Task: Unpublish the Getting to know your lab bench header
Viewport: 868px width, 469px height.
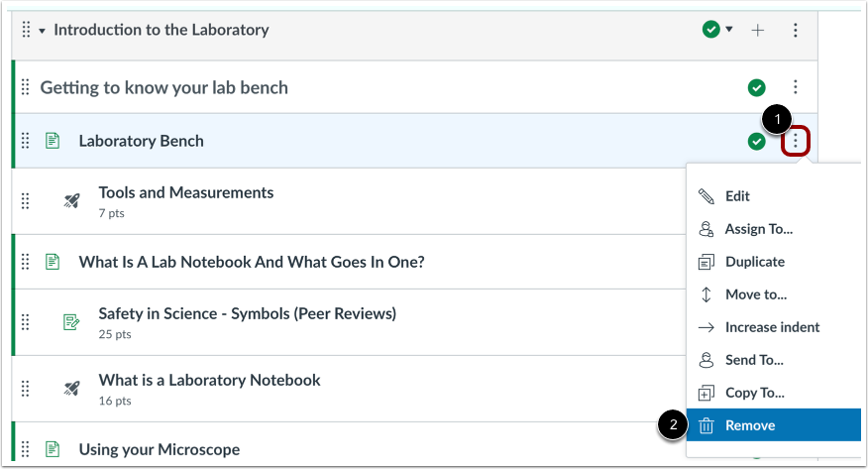Action: pos(757,88)
